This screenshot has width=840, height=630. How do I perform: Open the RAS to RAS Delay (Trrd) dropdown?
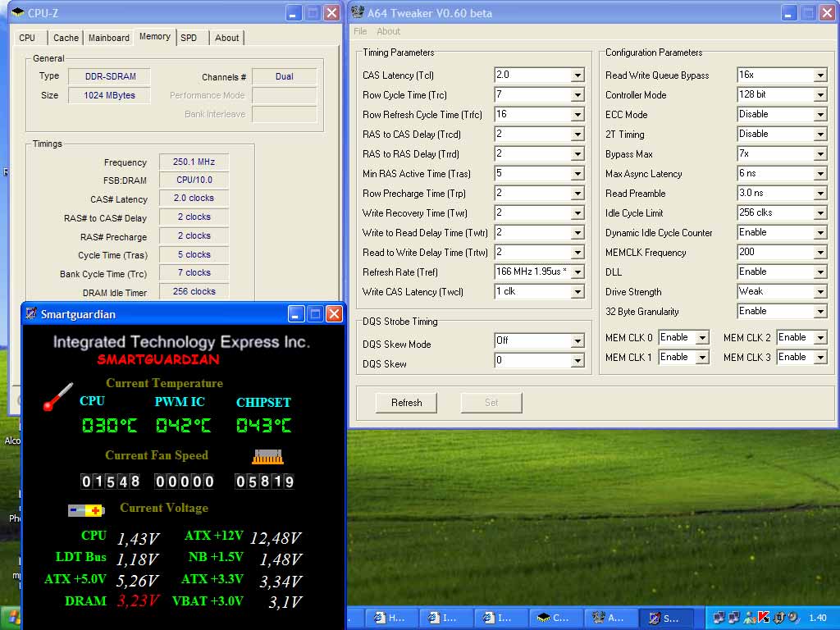577,154
